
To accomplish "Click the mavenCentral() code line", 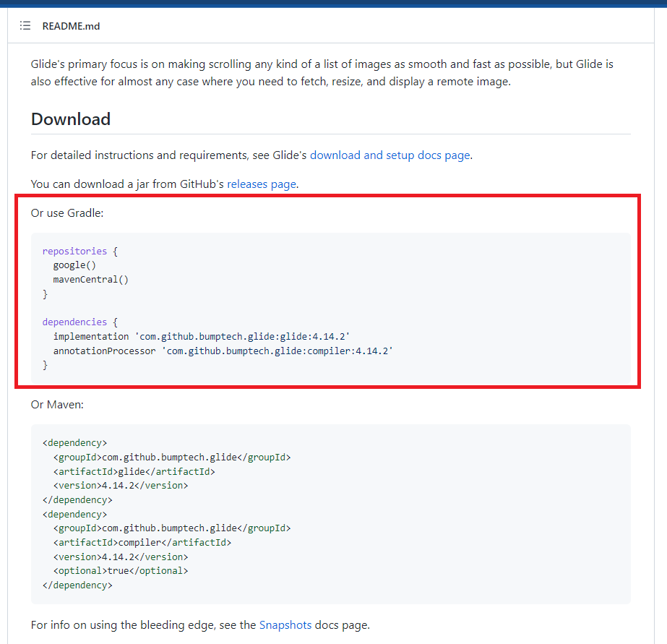I will click(90, 280).
